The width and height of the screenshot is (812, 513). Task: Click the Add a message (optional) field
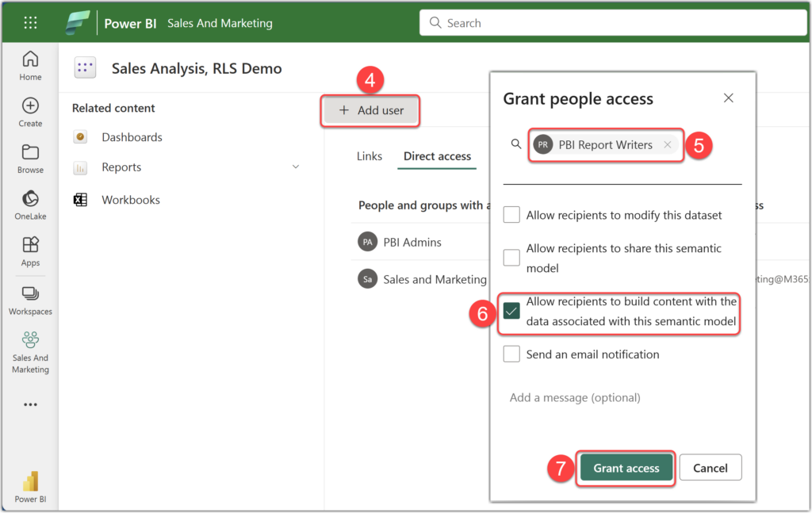[622, 397]
